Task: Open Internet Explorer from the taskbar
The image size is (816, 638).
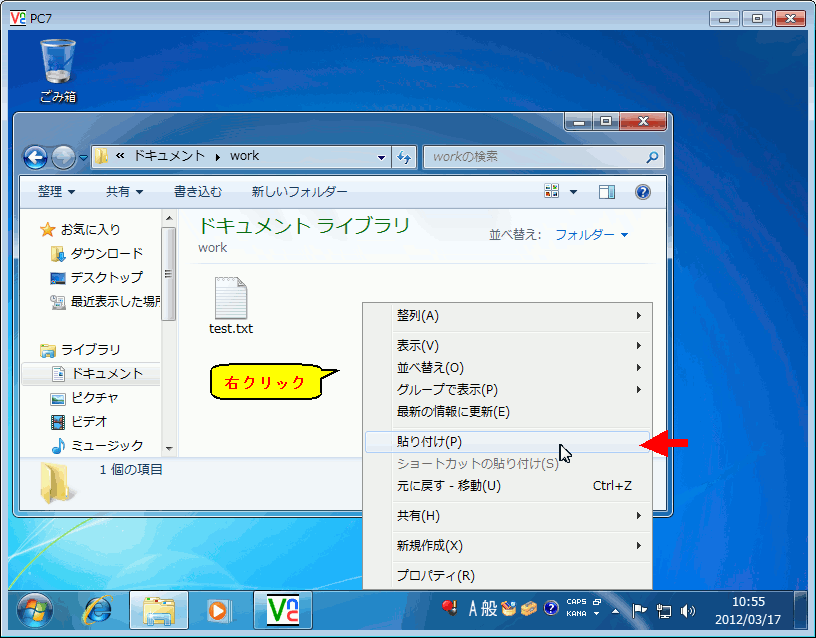Action: click(97, 610)
